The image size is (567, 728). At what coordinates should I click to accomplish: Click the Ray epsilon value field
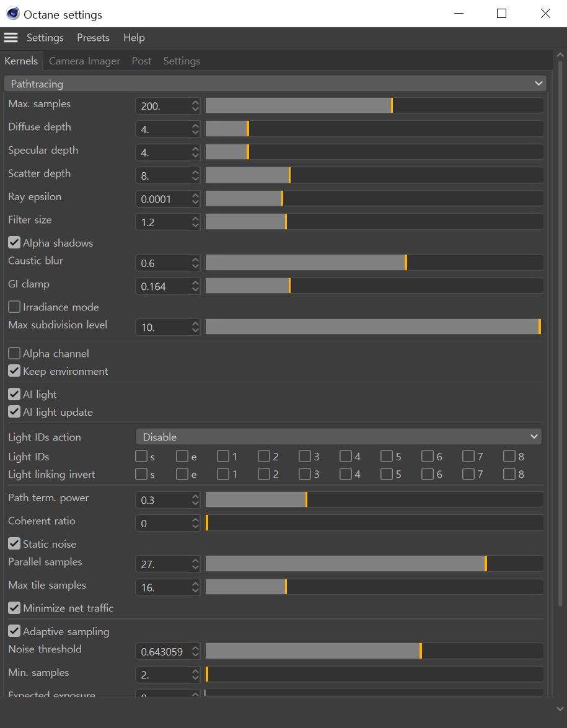click(164, 199)
